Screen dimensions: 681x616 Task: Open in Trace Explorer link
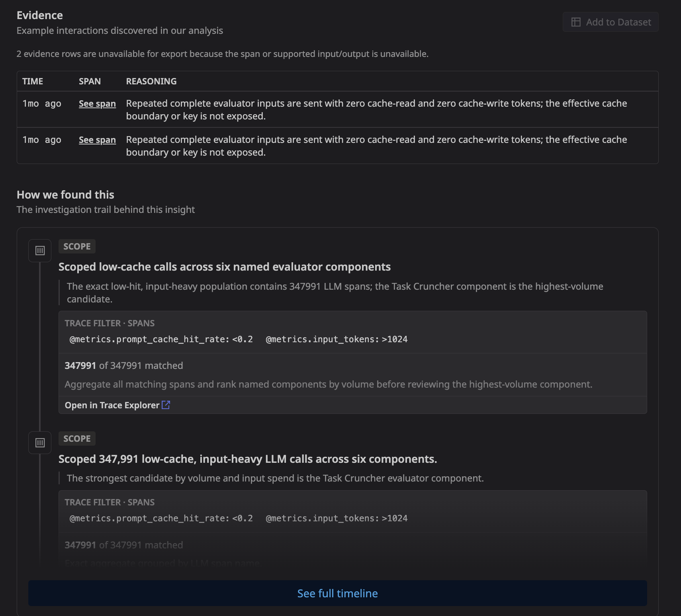117,405
